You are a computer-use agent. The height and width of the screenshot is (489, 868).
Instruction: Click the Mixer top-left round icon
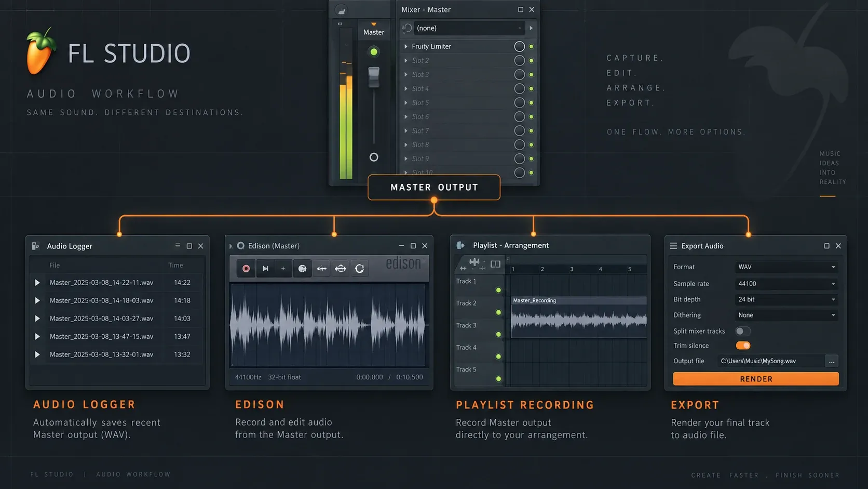(x=341, y=10)
